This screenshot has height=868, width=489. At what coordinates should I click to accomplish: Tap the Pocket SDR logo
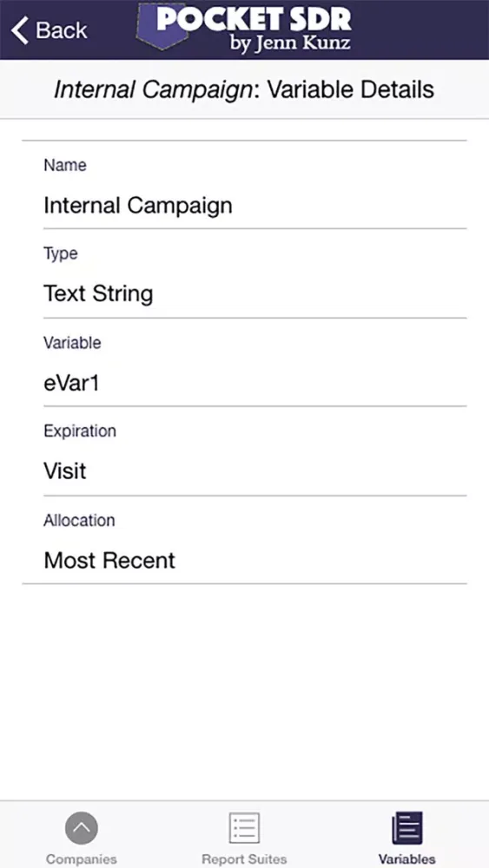(x=244, y=28)
